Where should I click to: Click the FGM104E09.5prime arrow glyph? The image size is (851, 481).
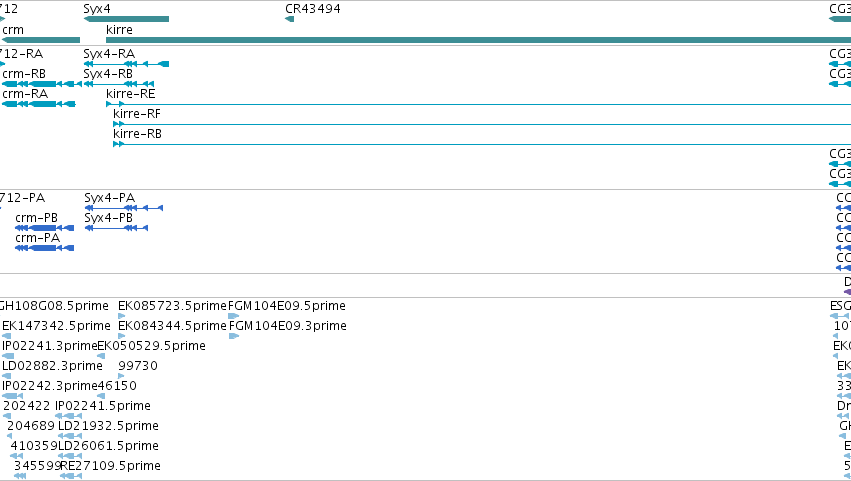pos(234,316)
